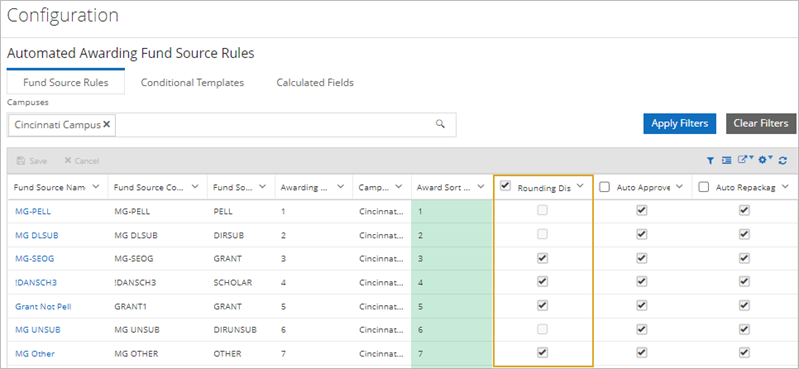Image resolution: width=799 pixels, height=369 pixels.
Task: Toggle the Auto Approve header checkbox
Action: pyautogui.click(x=604, y=187)
